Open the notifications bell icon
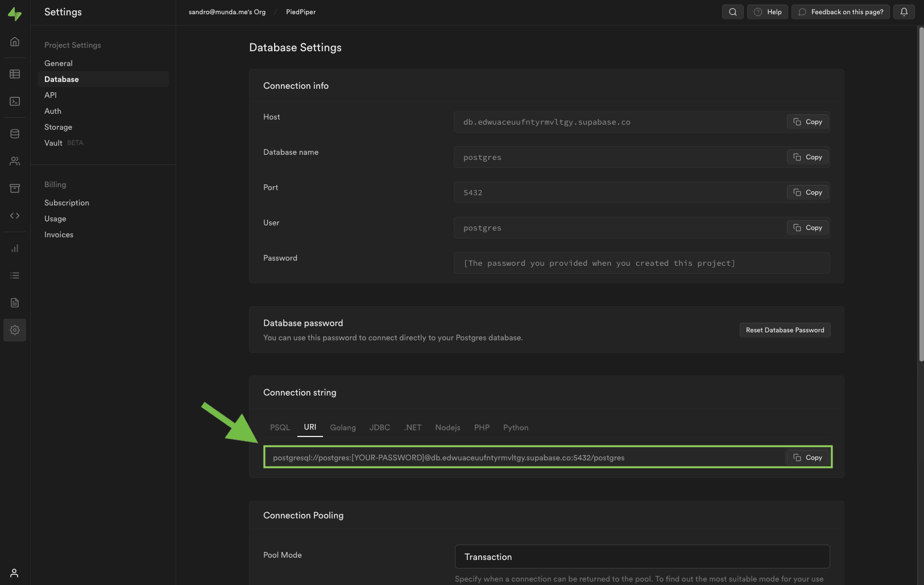The image size is (924, 585). (904, 12)
